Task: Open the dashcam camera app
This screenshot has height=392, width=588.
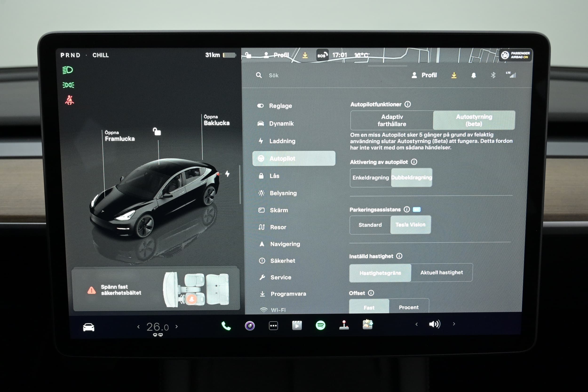Action: [250, 326]
